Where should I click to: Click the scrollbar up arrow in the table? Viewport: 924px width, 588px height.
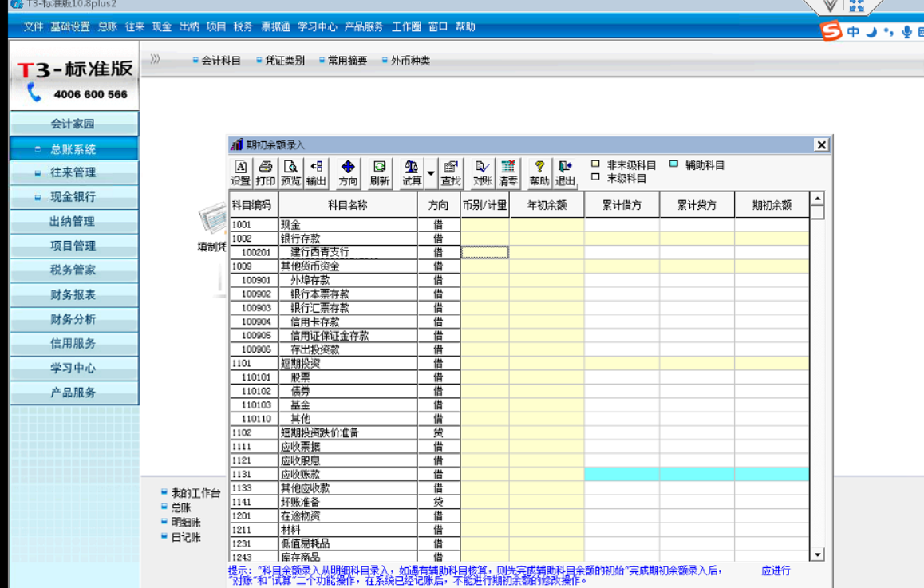click(x=817, y=199)
